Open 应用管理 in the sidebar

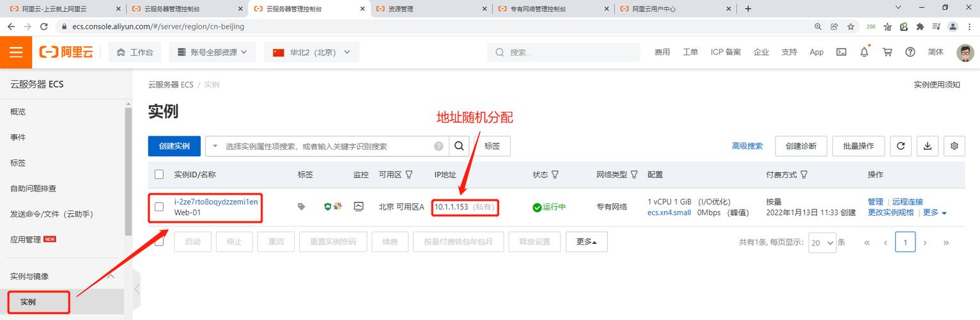(x=26, y=239)
